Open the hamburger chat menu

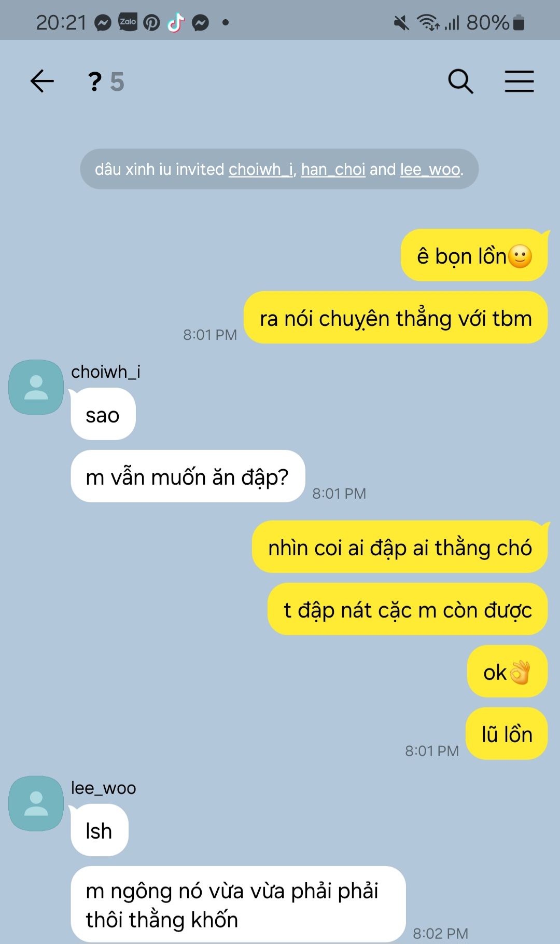(519, 81)
